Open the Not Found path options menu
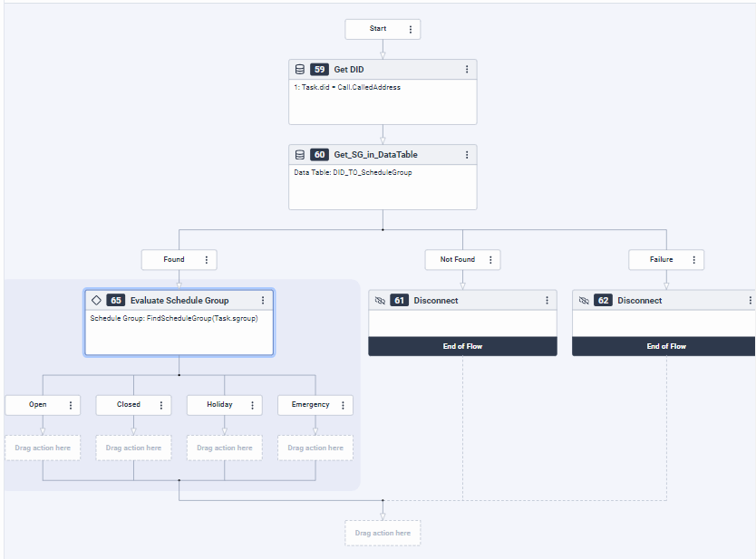Image resolution: width=756 pixels, height=559 pixels. pyautogui.click(x=490, y=260)
